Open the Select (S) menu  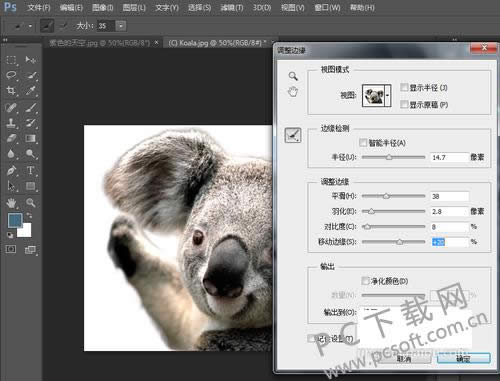(199, 7)
